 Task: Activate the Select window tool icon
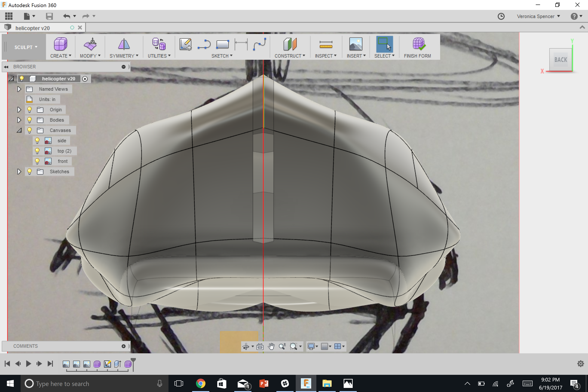click(384, 44)
